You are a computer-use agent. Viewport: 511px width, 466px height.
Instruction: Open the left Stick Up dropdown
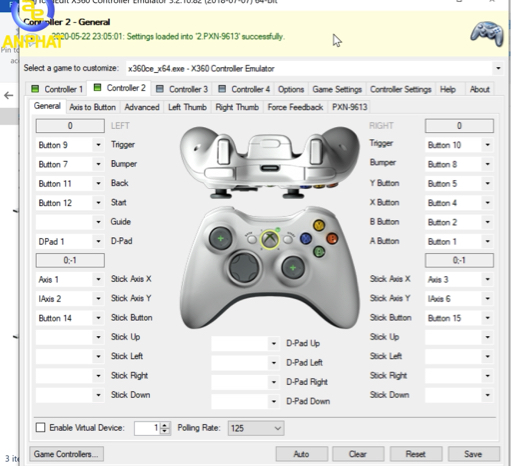point(98,337)
